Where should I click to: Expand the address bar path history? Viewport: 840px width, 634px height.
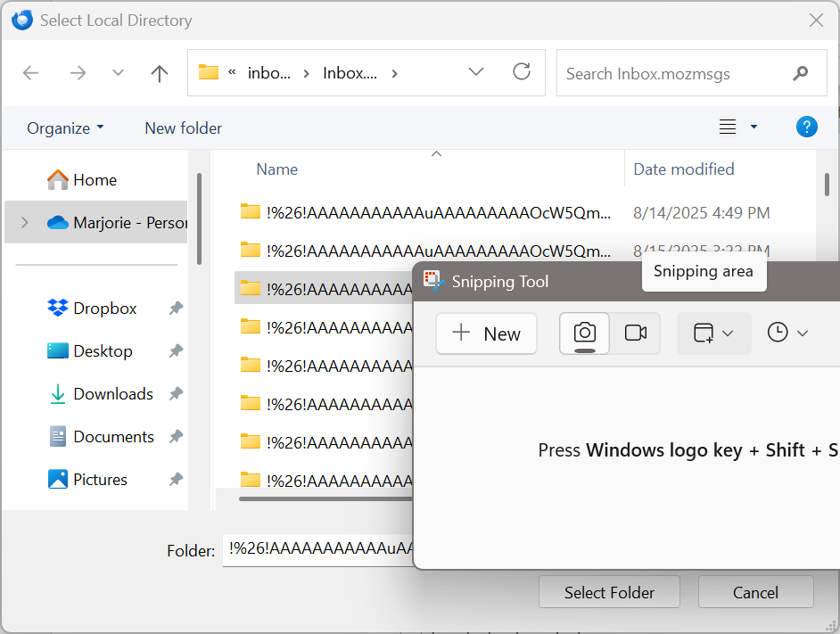tap(476, 72)
